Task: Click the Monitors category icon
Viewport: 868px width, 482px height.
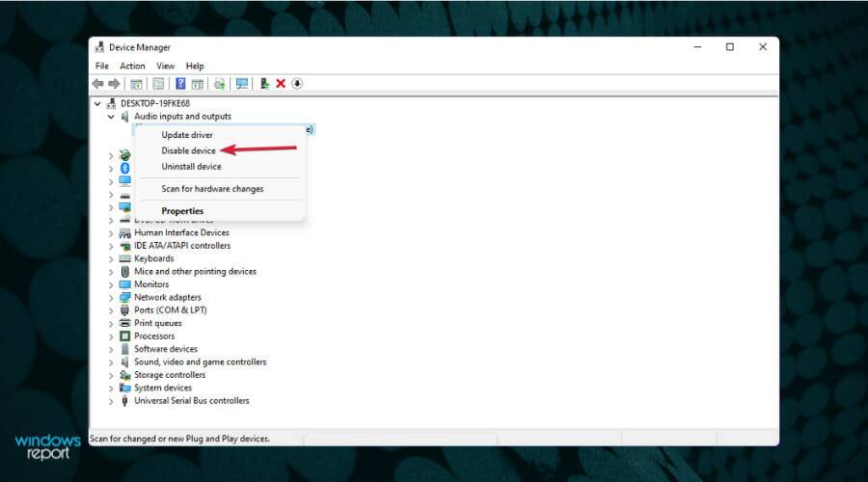Action: pos(125,284)
